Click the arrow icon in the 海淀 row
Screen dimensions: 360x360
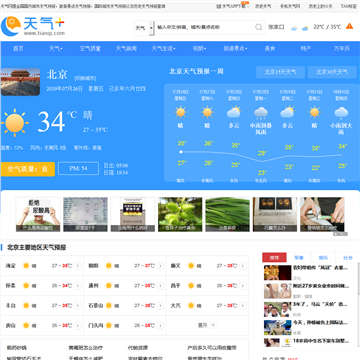pyautogui.click(x=78, y=266)
